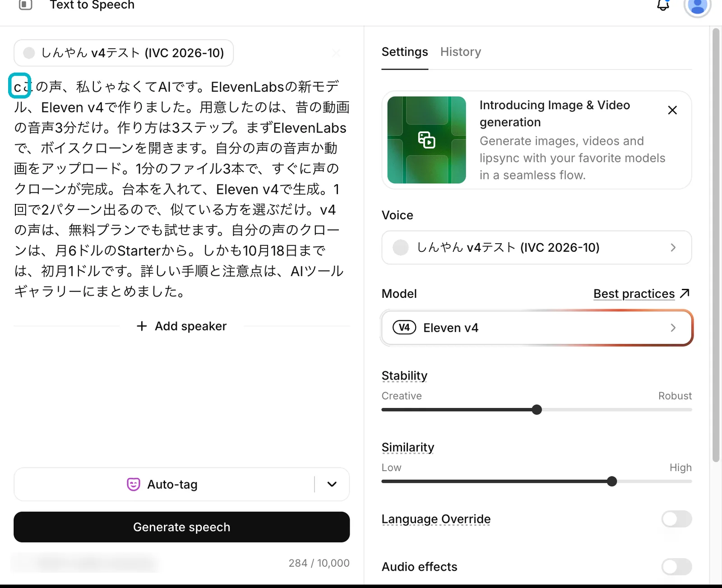
Task: Click the Auto-tag smiley icon
Action: (134, 484)
